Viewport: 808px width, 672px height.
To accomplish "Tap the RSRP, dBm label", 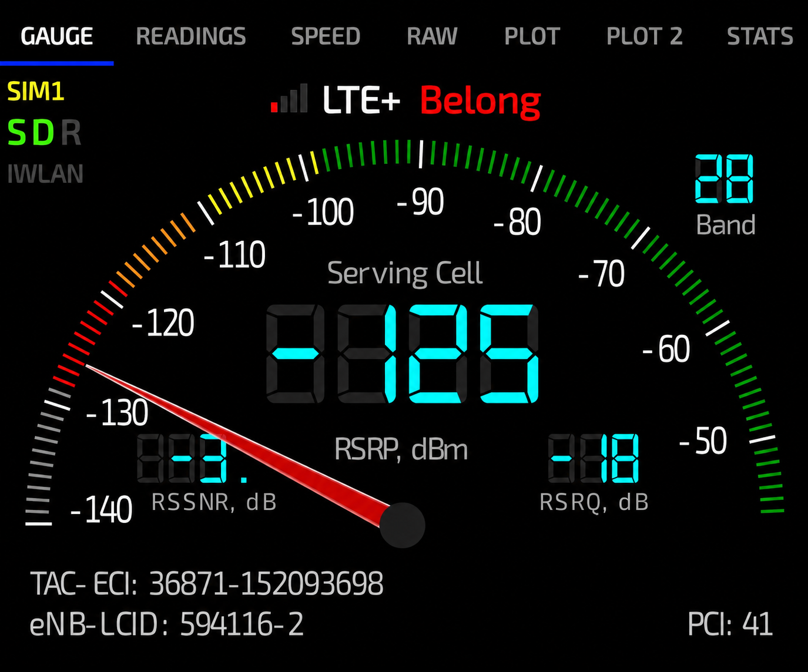I will coord(401,450).
